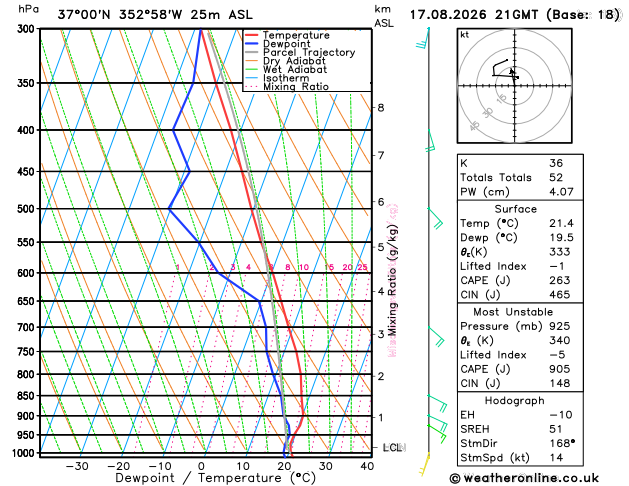Click the 40 temperature axis label
This screenshot has width=629, height=486.
pyautogui.click(x=367, y=466)
